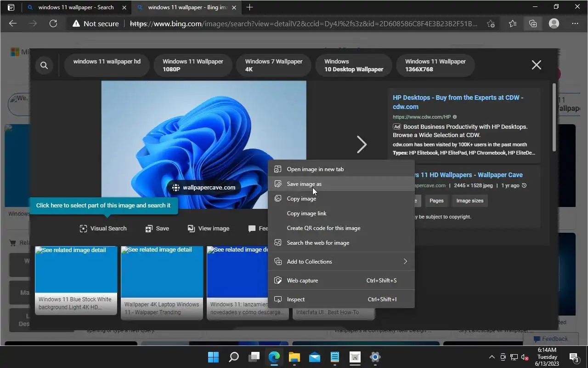The width and height of the screenshot is (588, 368).
Task: Go to next image with right chevron
Action: pyautogui.click(x=362, y=144)
